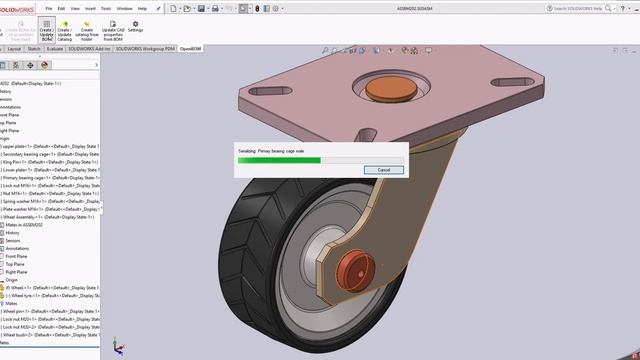Select Wheel pin<1> tree item
640x360 pixels.
pyautogui.click(x=50, y=311)
